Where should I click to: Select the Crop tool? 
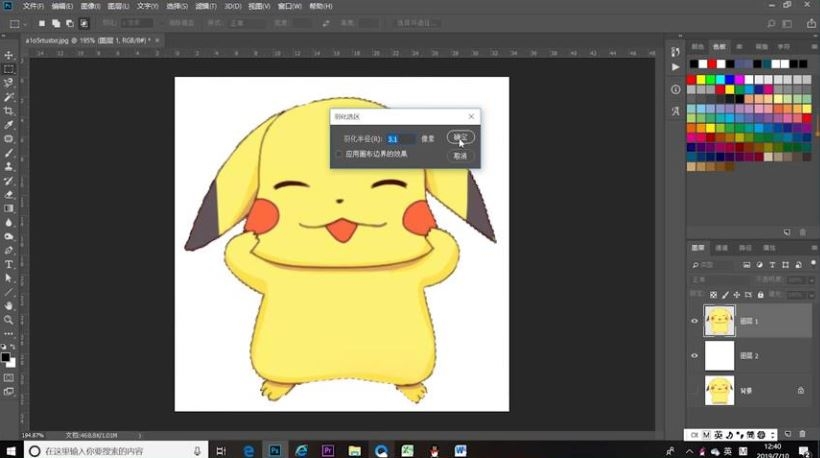(9, 111)
